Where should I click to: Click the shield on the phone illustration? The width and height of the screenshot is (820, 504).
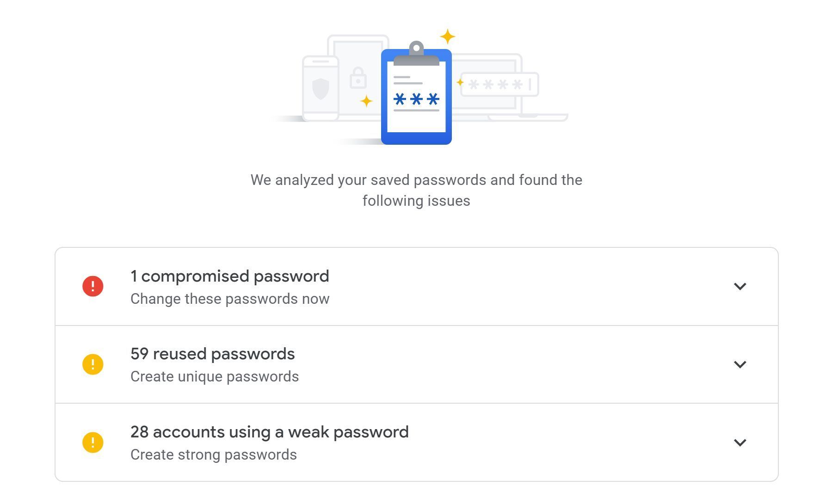click(321, 88)
